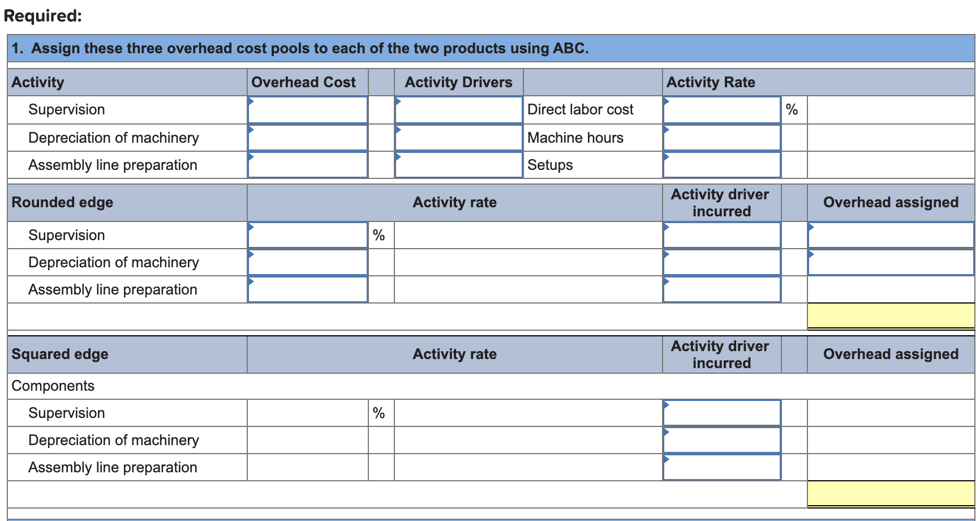
Task: Click the Direct labor cost label
Action: 581,110
